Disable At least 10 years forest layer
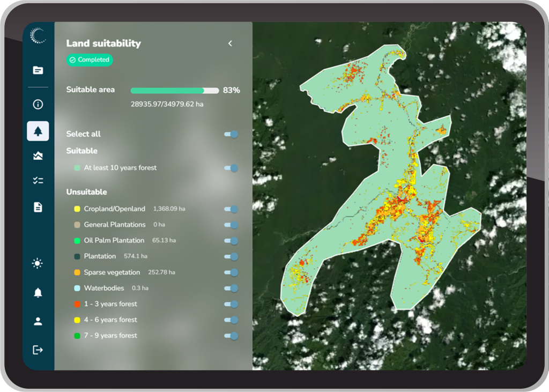This screenshot has width=549, height=392. 231,168
